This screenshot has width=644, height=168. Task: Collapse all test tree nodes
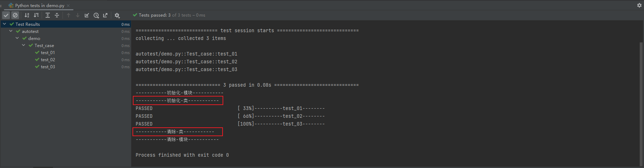57,15
